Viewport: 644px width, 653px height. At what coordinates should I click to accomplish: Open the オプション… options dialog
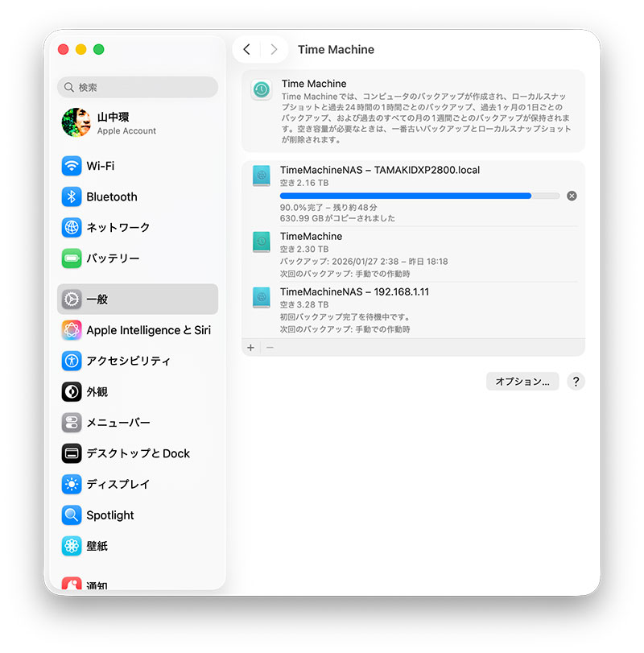(522, 382)
